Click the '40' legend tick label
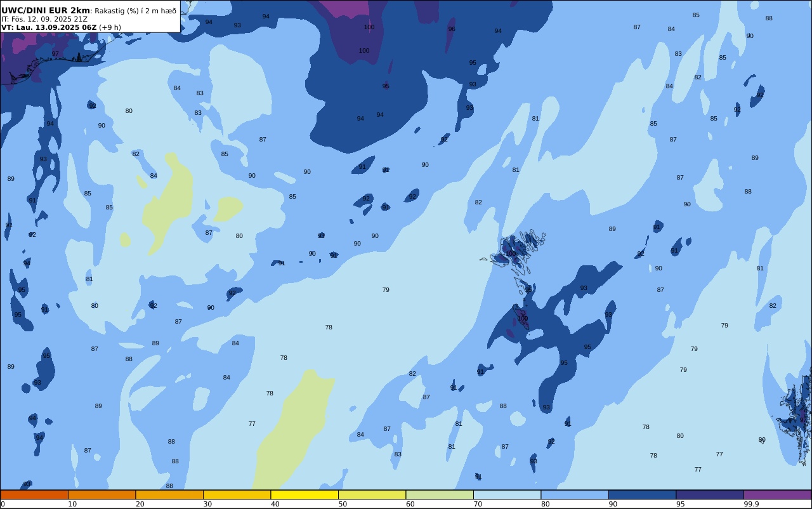This screenshot has height=509, width=812. tap(275, 504)
